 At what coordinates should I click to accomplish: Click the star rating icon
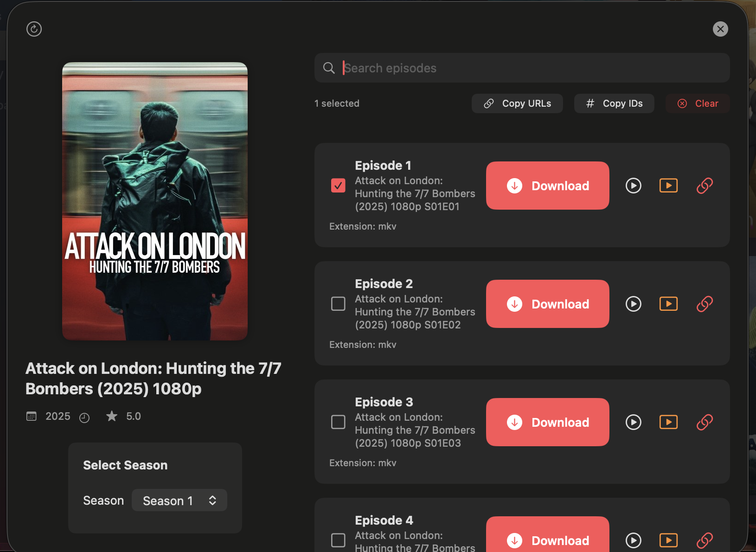coord(112,416)
